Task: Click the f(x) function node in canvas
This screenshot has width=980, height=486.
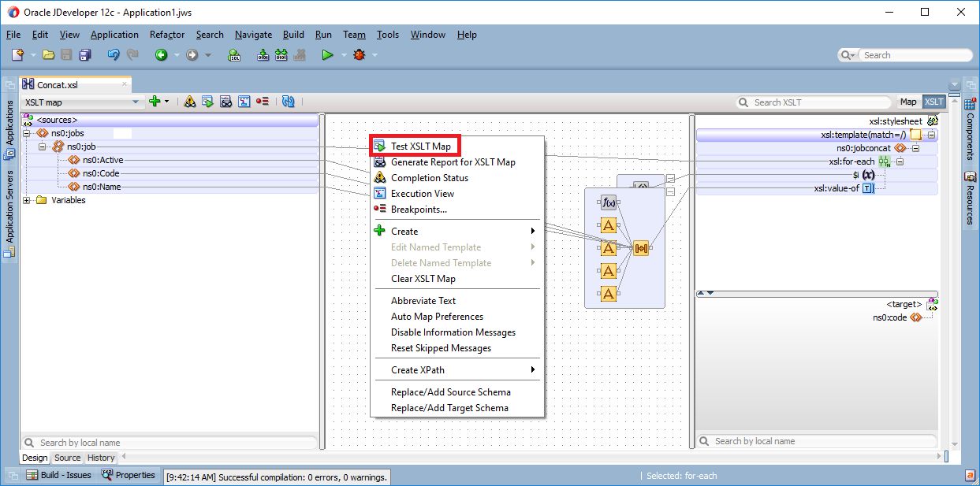Action: click(x=609, y=203)
